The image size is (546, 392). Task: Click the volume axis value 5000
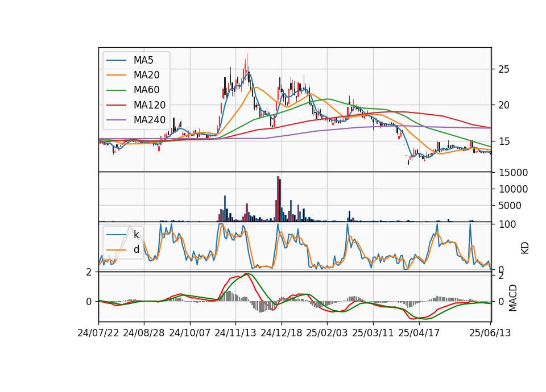point(510,206)
